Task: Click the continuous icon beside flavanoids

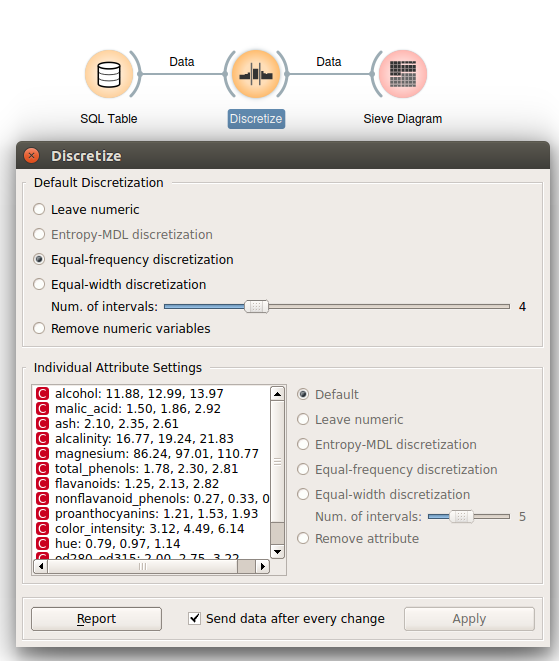Action: pos(43,484)
